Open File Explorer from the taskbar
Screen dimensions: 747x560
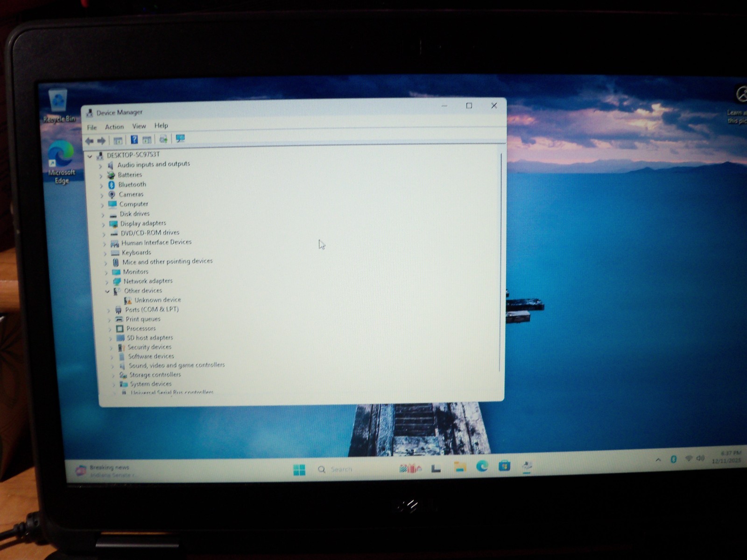[460, 467]
